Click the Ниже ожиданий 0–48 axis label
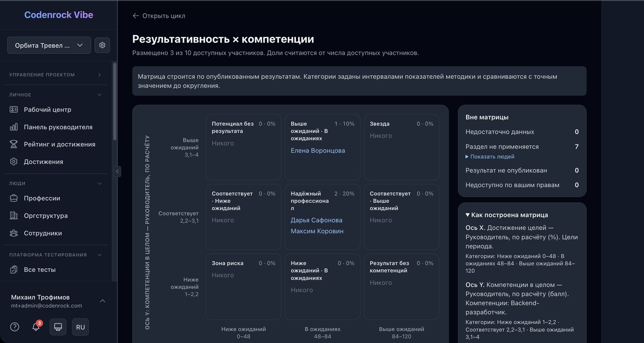Image resolution: width=644 pixels, height=343 pixels. (243, 333)
